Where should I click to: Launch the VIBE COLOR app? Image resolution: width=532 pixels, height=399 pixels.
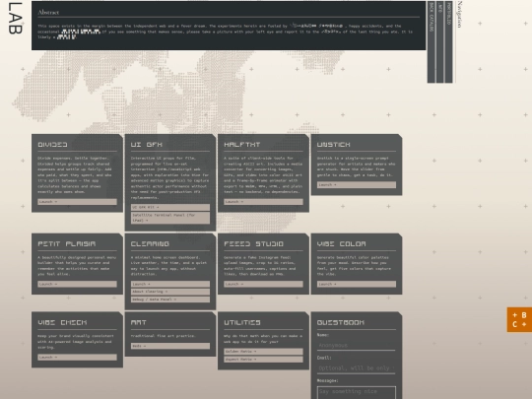(x=357, y=284)
